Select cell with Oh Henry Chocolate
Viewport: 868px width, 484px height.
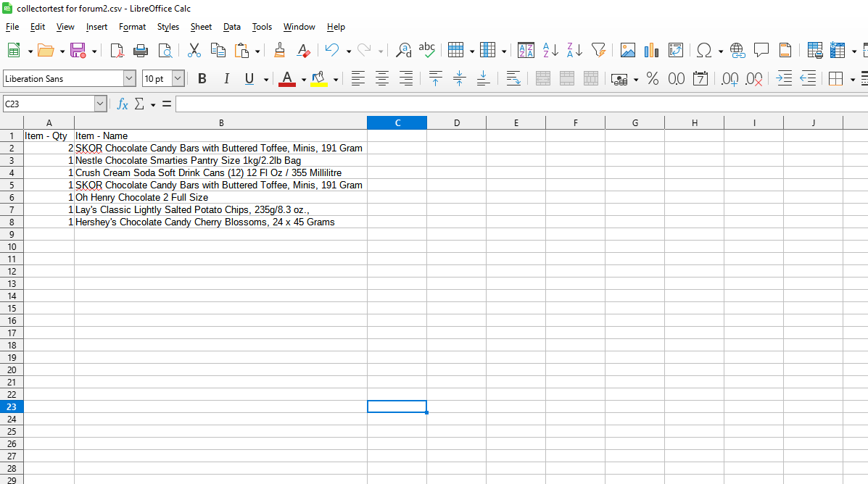(x=221, y=198)
